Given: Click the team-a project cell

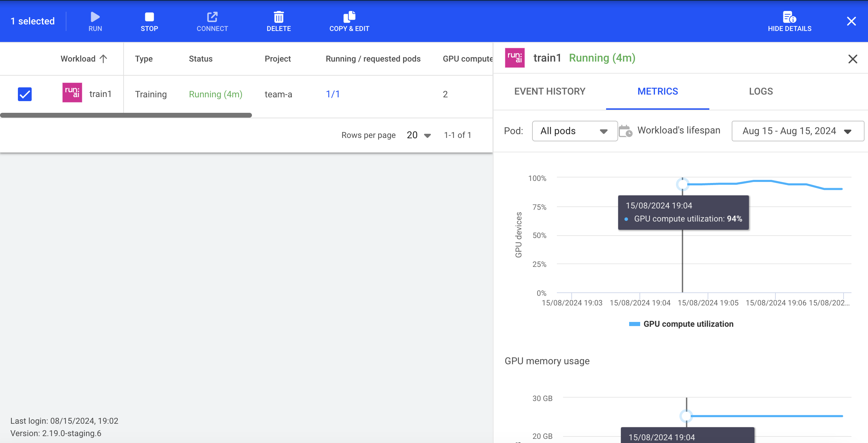Looking at the screenshot, I should point(278,94).
